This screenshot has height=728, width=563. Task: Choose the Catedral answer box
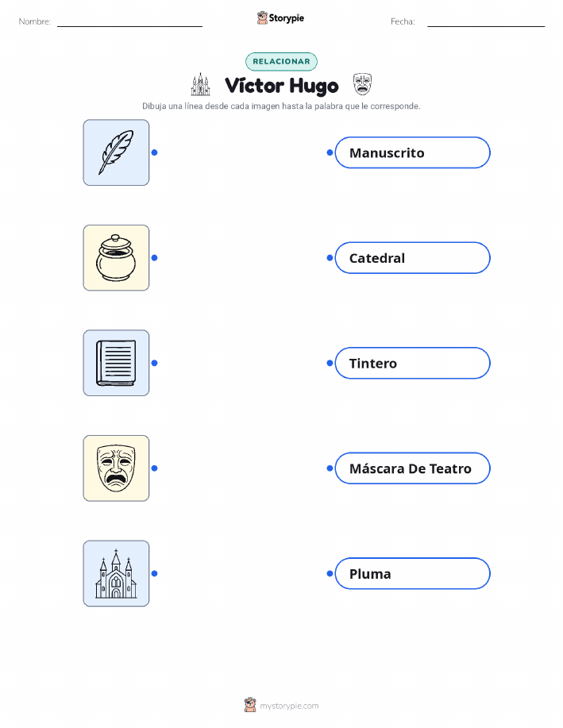[412, 258]
